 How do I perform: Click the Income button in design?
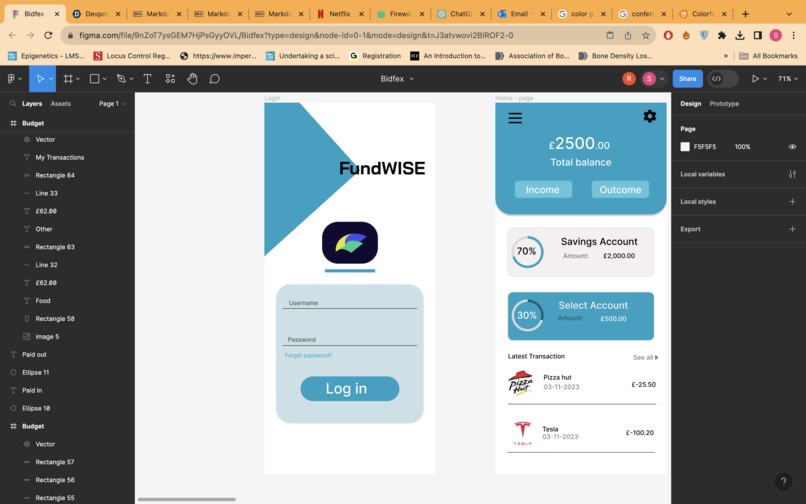point(543,189)
